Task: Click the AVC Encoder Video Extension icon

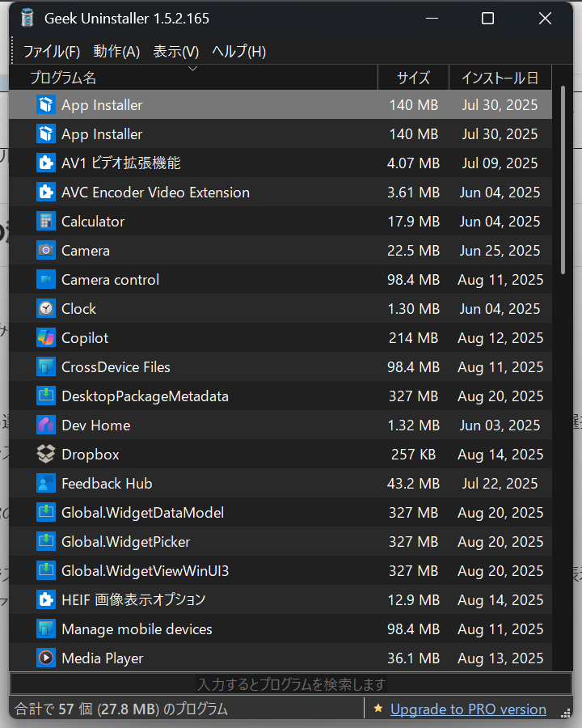Action: click(46, 193)
